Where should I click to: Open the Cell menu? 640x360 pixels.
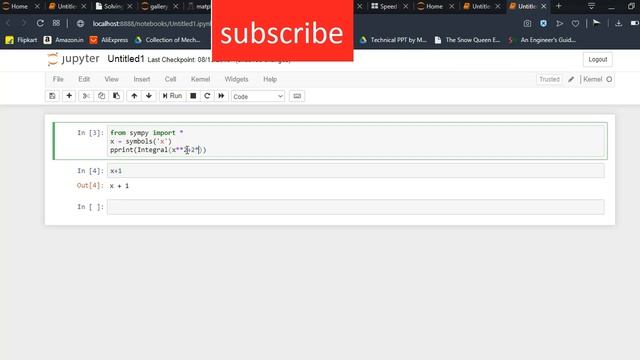coord(170,79)
